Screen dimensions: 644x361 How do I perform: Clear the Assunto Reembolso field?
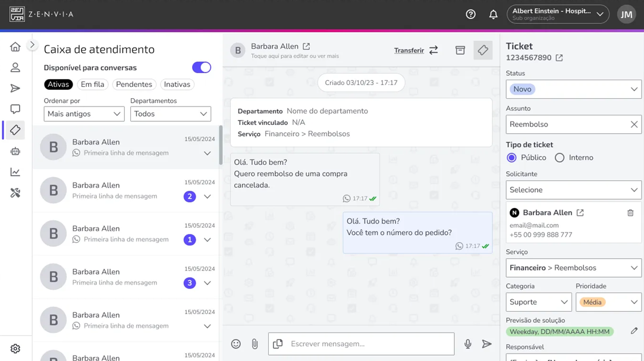pyautogui.click(x=634, y=124)
